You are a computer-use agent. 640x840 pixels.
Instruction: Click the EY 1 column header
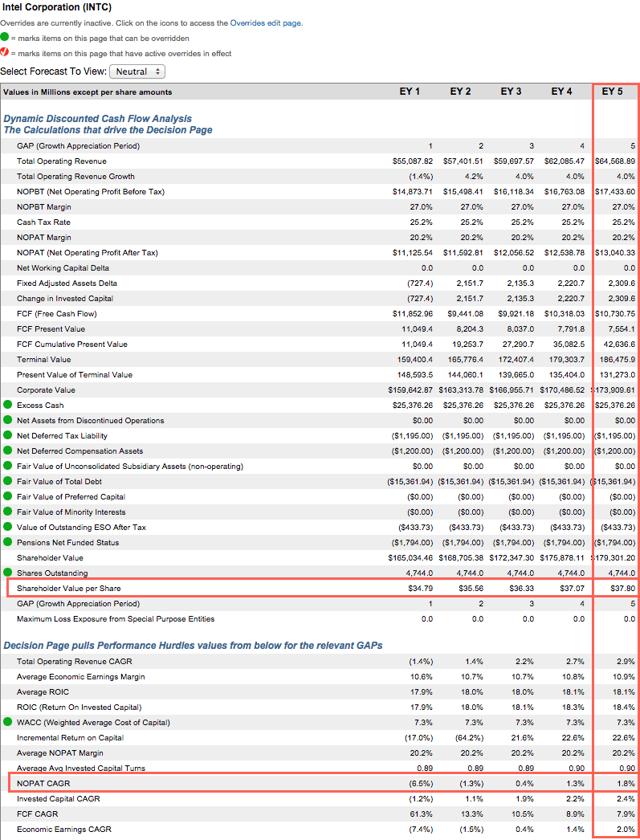click(x=410, y=92)
